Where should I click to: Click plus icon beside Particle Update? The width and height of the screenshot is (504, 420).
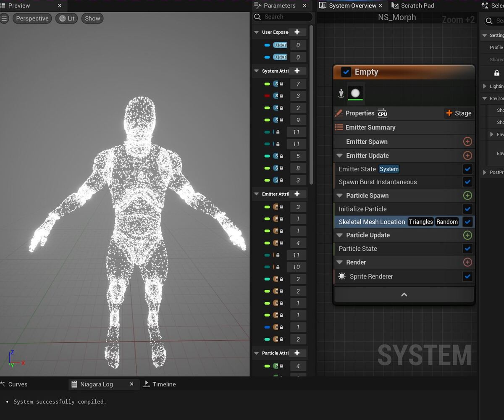click(467, 235)
